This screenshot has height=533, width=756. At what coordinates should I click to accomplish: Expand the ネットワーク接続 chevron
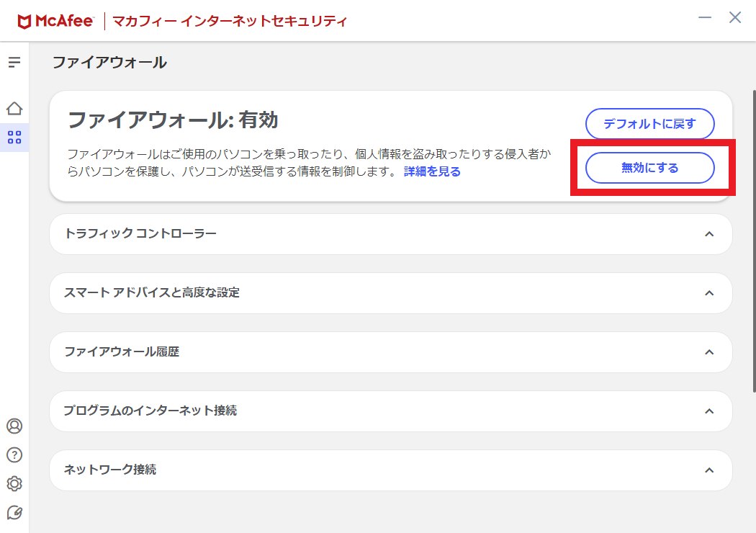tap(709, 470)
